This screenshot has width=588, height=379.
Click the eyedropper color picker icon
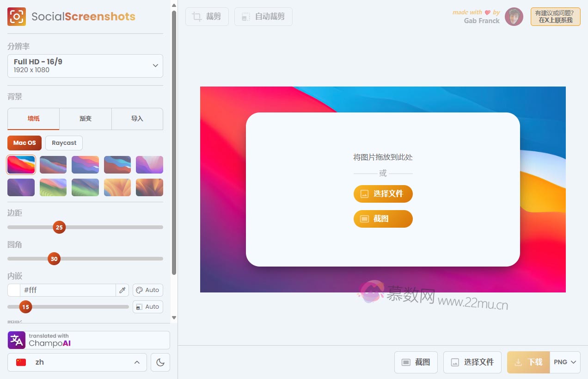[x=122, y=290]
